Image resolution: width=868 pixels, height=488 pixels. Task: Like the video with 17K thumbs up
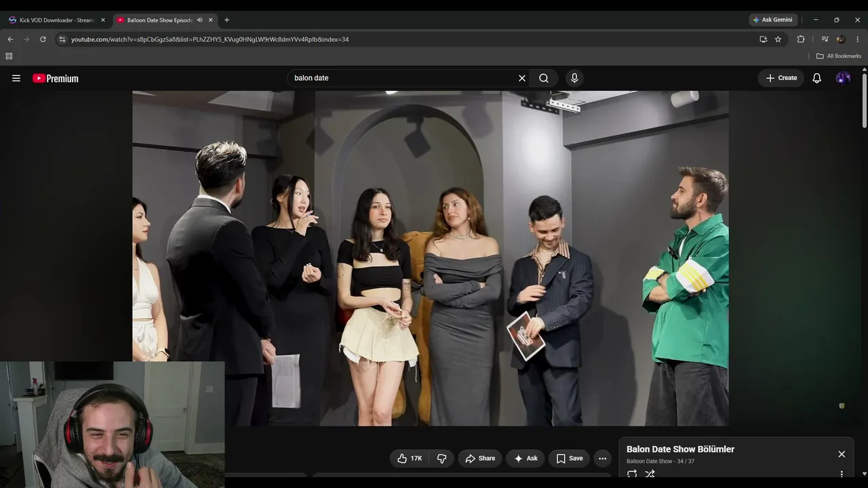click(x=410, y=458)
